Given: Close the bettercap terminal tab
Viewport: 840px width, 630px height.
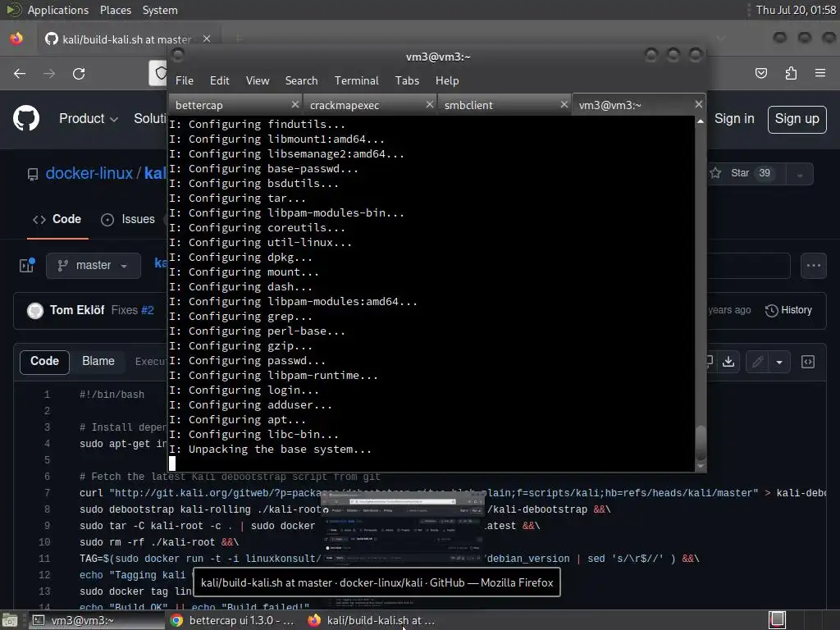Looking at the screenshot, I should pyautogui.click(x=295, y=104).
